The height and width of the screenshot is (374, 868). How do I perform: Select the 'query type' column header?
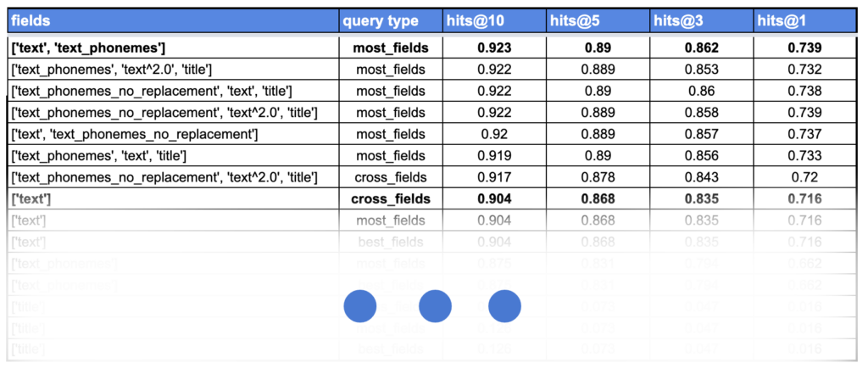380,20
